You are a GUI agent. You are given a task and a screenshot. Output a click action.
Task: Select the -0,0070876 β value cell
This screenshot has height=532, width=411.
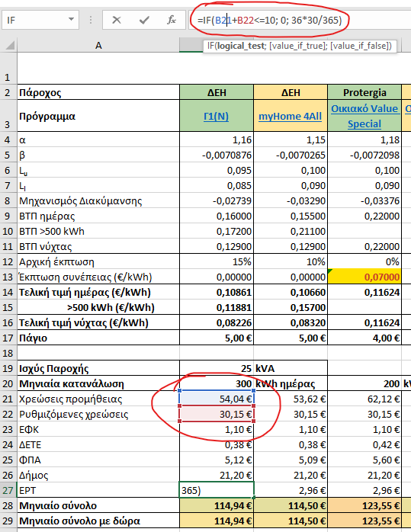pos(217,155)
